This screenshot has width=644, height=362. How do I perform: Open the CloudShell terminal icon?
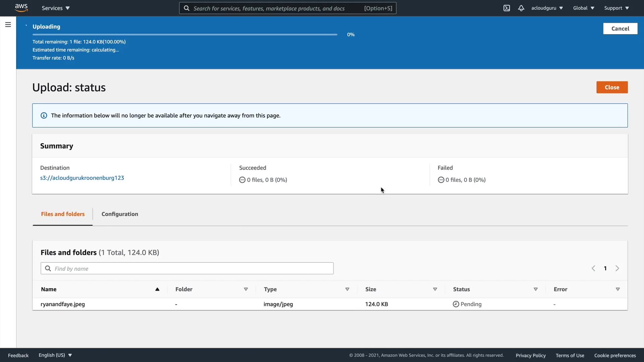(506, 8)
